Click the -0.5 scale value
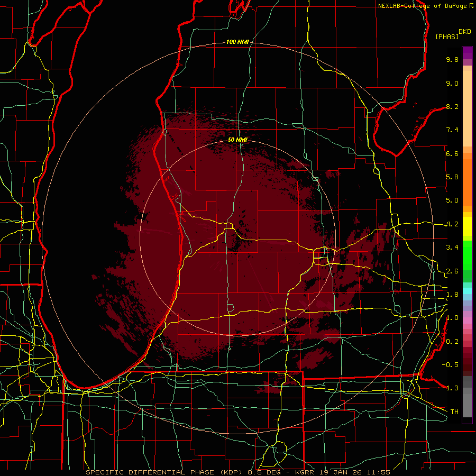Image resolution: width=476 pixels, height=476 pixels. point(450,365)
